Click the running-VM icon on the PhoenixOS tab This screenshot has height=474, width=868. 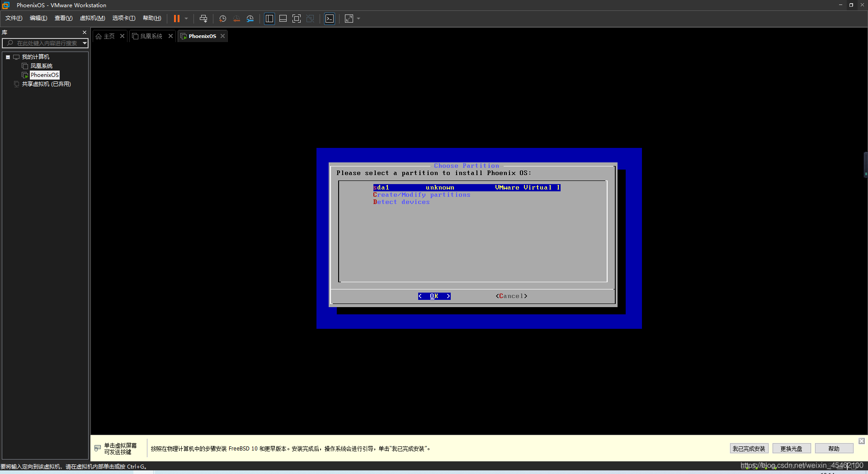[184, 36]
